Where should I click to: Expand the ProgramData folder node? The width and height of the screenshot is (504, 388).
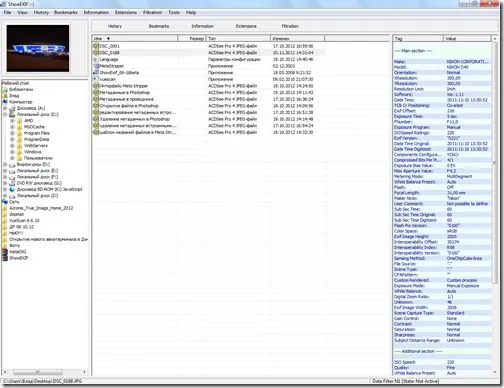[12, 139]
